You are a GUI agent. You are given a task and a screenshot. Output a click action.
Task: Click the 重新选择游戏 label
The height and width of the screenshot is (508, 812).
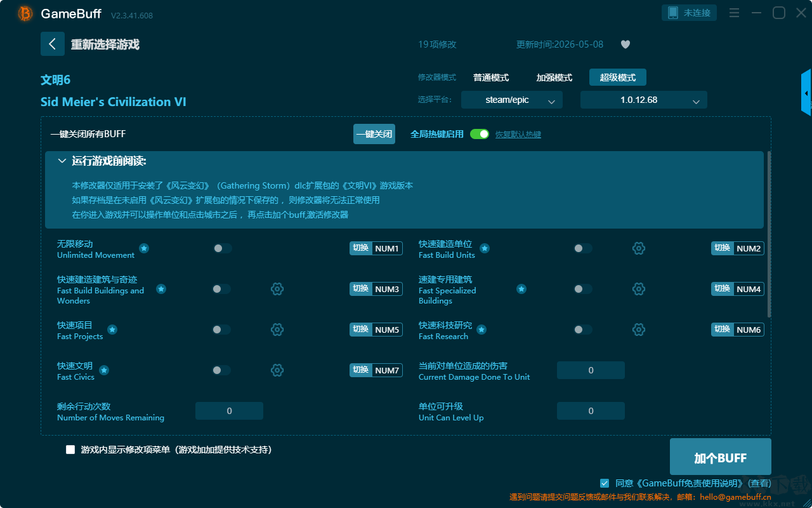pos(105,44)
